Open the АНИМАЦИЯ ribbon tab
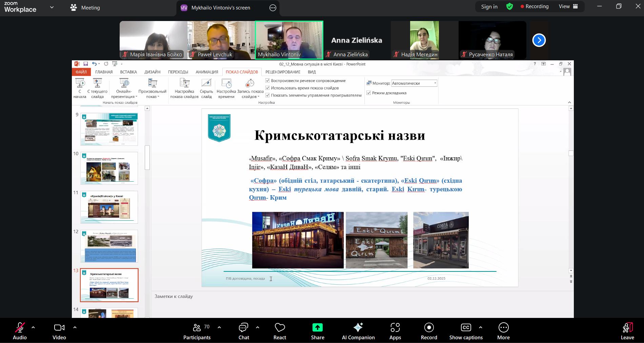Image resolution: width=644 pixels, height=343 pixels. point(207,72)
